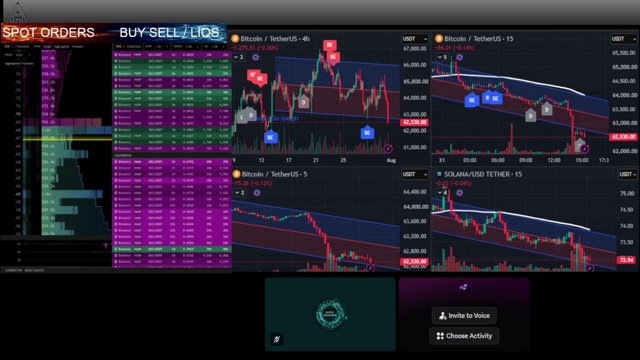Click the 09:00 time label on the Bitcoin 15 axis
640x360 pixels.
pos(526,160)
